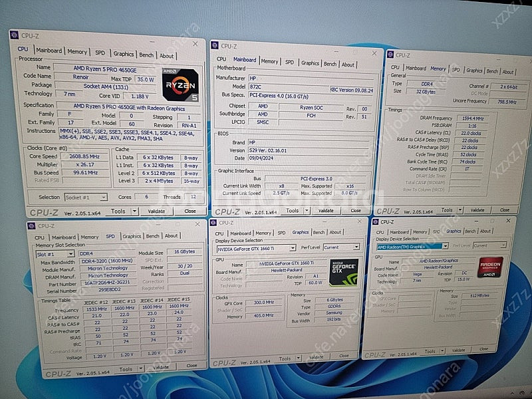The image size is (532, 399).
Task: Click the Code Name value "Renoir"
Action: tap(80, 77)
